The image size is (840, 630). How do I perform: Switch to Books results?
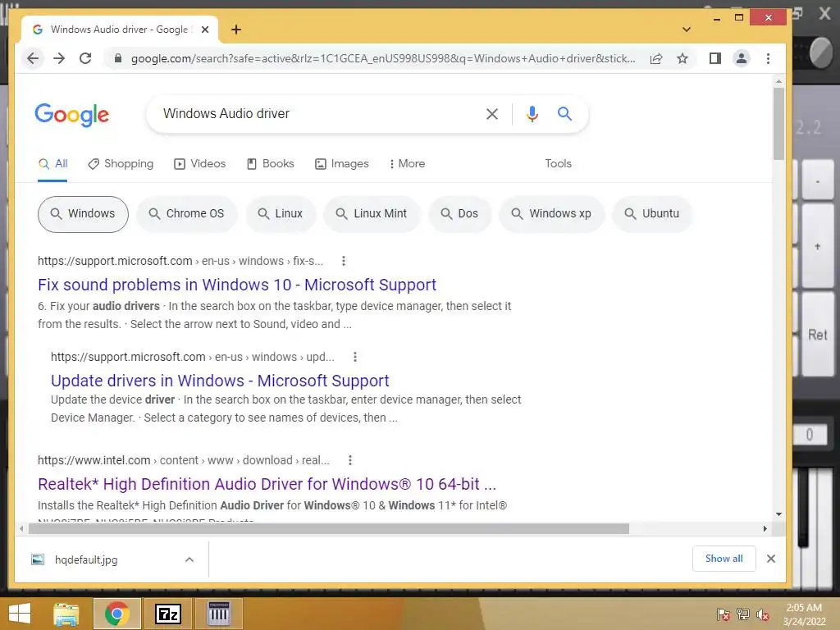tap(271, 164)
